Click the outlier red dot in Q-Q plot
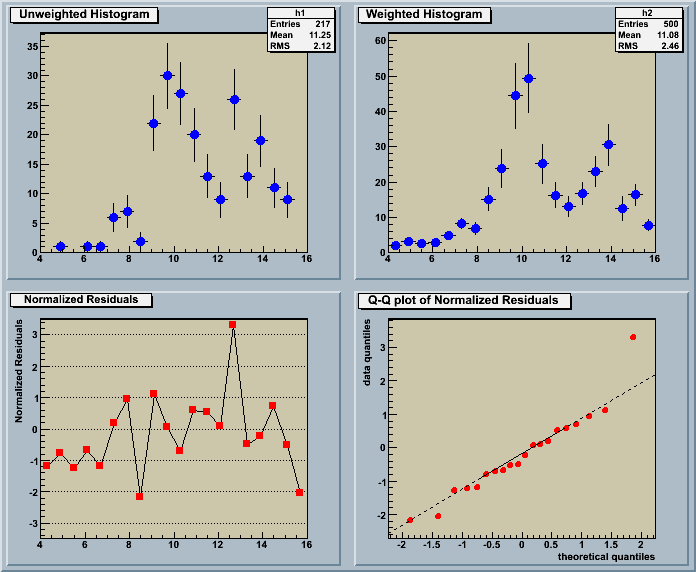 tap(633, 337)
